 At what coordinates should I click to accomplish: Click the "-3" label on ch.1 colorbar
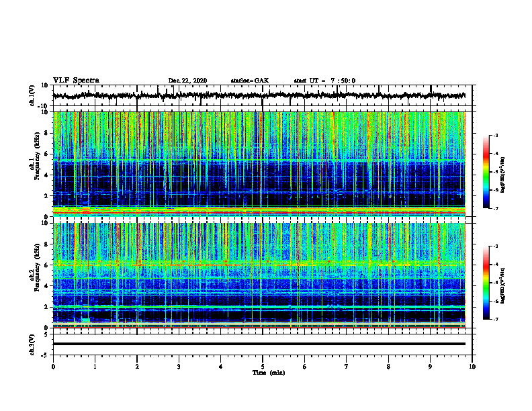coord(495,135)
